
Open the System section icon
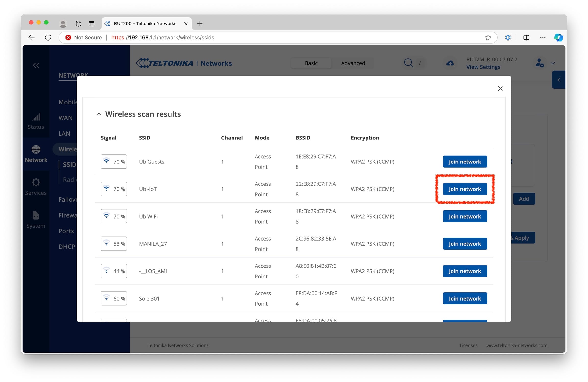pos(36,220)
